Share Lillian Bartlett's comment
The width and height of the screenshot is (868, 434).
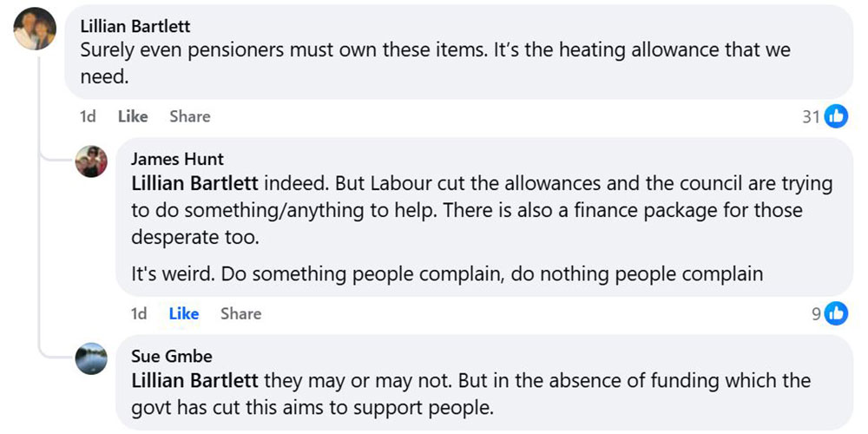point(189,116)
